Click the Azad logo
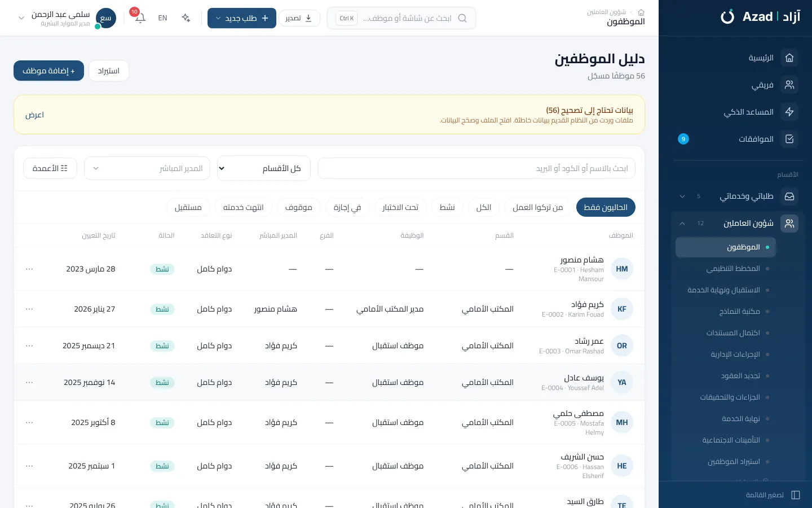The width and height of the screenshot is (812, 508). (x=760, y=16)
